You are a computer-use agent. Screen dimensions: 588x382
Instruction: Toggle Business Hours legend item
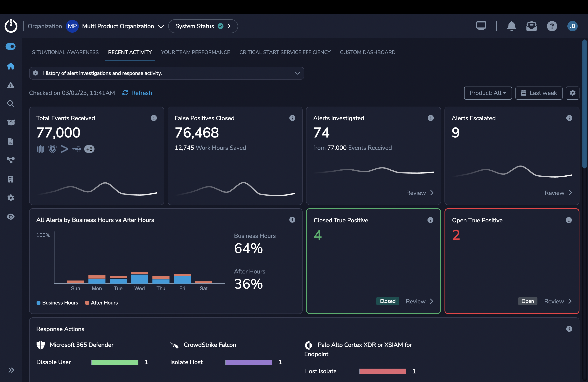click(x=57, y=303)
